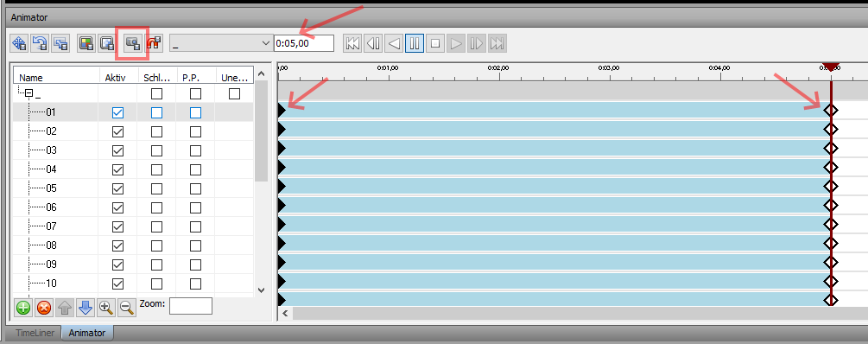Viewport: 868px width, 344px height.
Task: Click the green Add scene button
Action: click(x=23, y=308)
